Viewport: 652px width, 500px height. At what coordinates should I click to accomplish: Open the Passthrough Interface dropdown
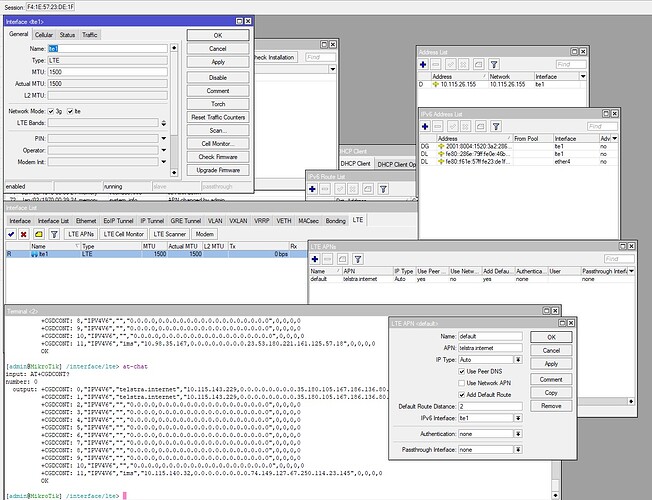[518, 450]
